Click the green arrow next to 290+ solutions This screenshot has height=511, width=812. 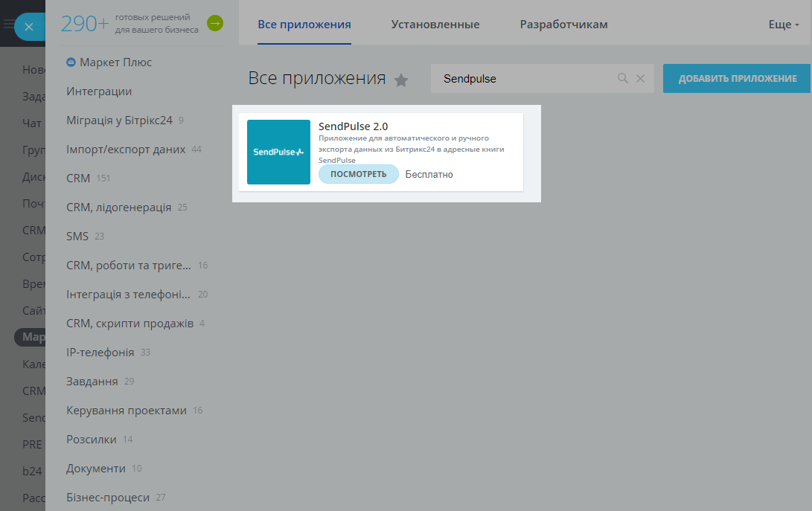pos(215,23)
